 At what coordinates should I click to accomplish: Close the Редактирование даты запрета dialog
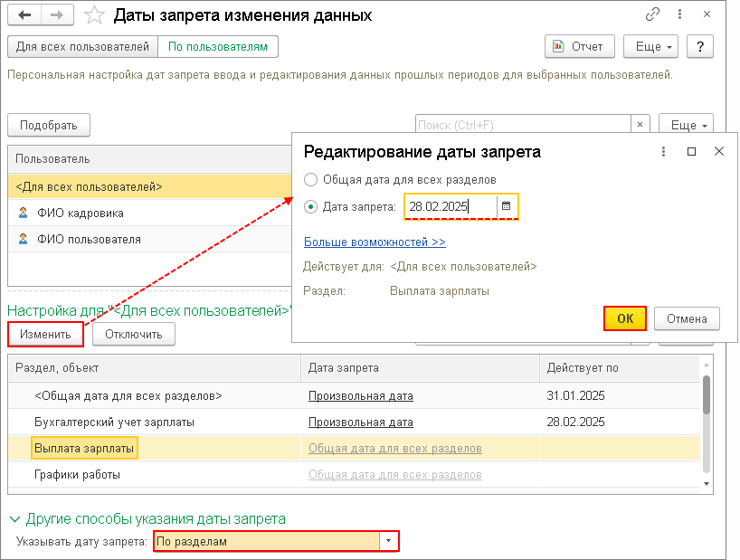click(719, 151)
